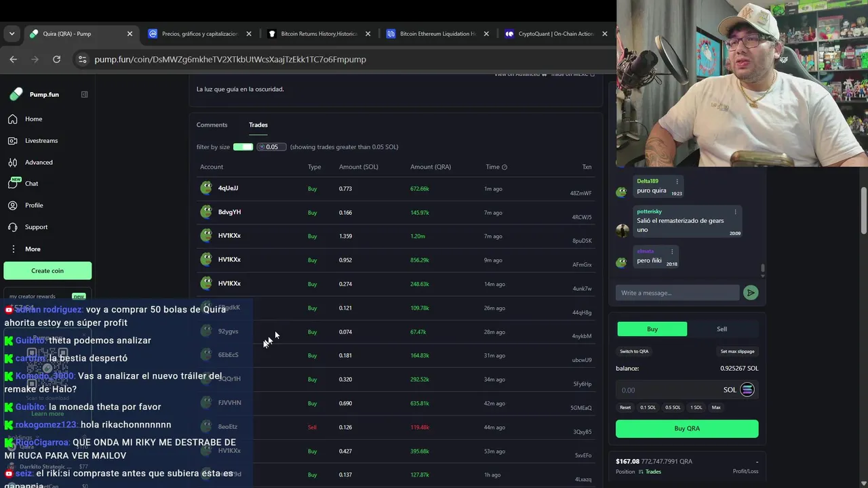Viewport: 868px width, 488px height.
Task: Click the Reset amount chip
Action: coord(625,407)
